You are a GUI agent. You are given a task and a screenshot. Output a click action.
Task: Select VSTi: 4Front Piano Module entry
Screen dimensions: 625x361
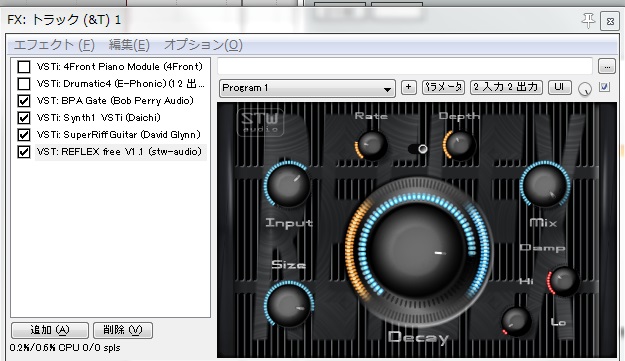point(120,67)
